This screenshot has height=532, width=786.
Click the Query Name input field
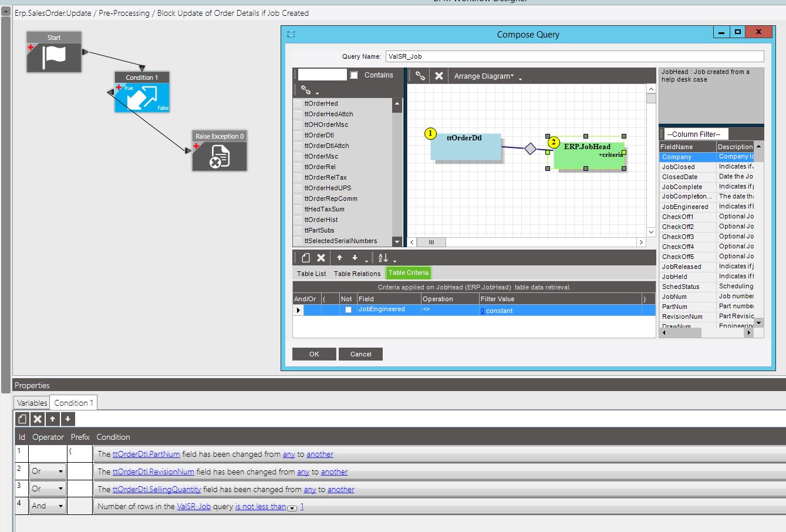point(575,56)
